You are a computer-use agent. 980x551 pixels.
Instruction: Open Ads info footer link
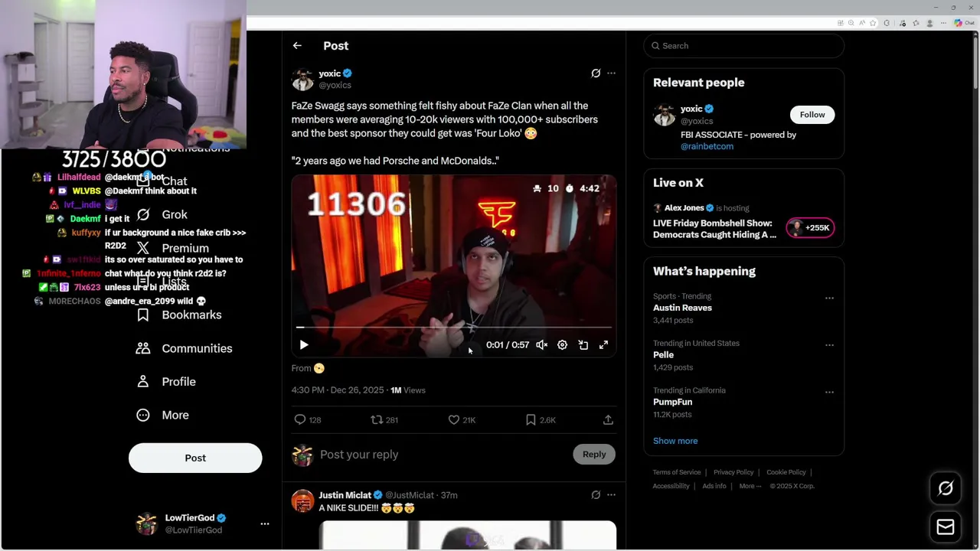pyautogui.click(x=714, y=486)
